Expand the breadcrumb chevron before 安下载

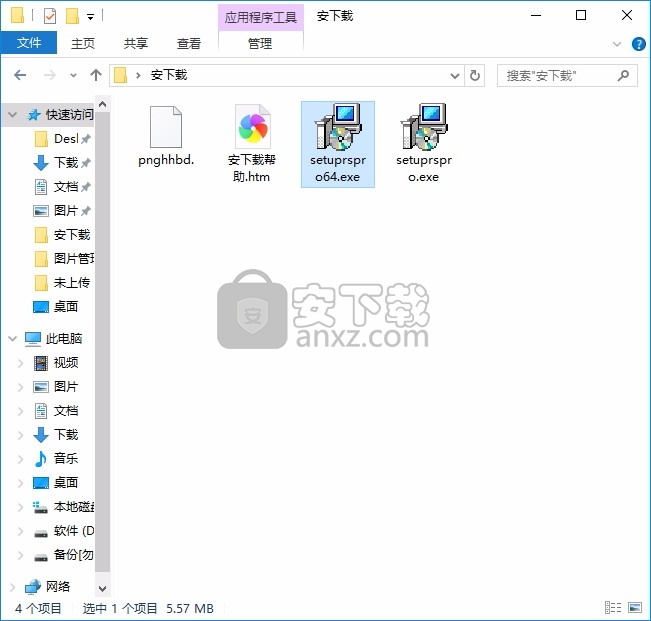(x=138, y=76)
